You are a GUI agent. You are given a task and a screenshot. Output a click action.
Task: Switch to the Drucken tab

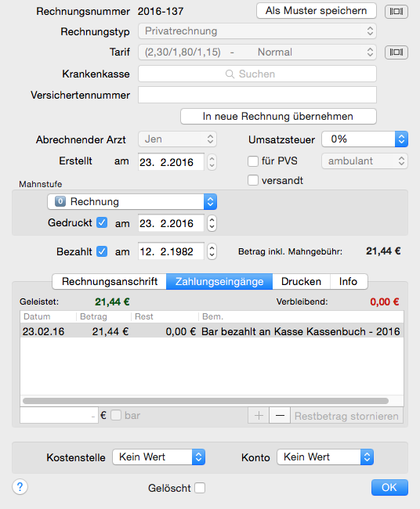(x=301, y=281)
